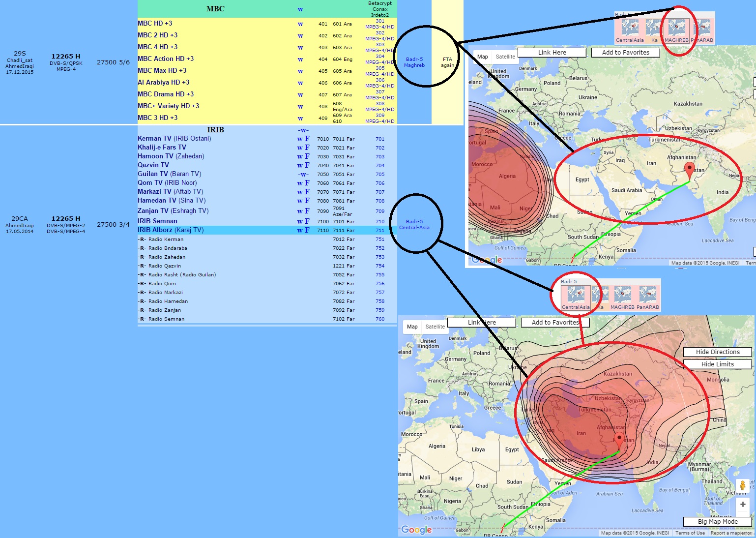Screen dimensions: 756x538
Task: Click Add to Favorites on the lower map
Action: [555, 323]
